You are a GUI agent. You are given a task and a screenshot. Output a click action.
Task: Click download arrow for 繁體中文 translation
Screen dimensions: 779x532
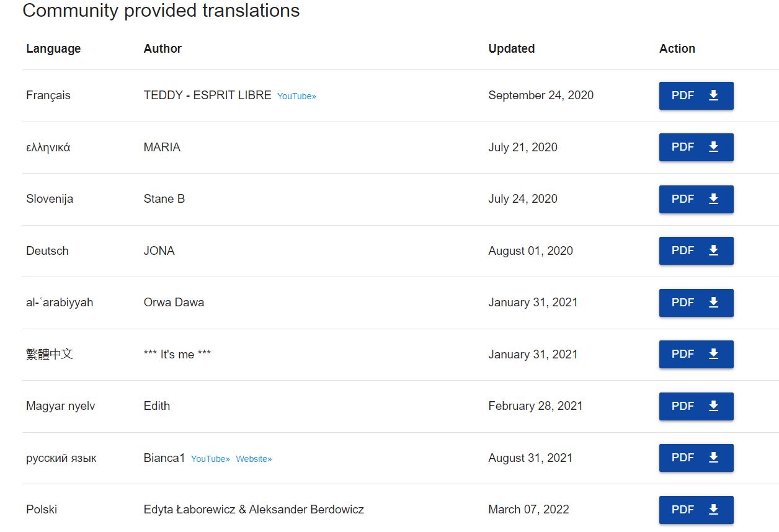[x=713, y=354]
